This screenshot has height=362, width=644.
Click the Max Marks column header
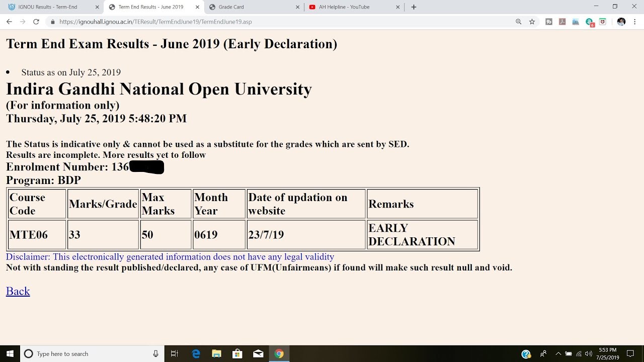pos(166,204)
